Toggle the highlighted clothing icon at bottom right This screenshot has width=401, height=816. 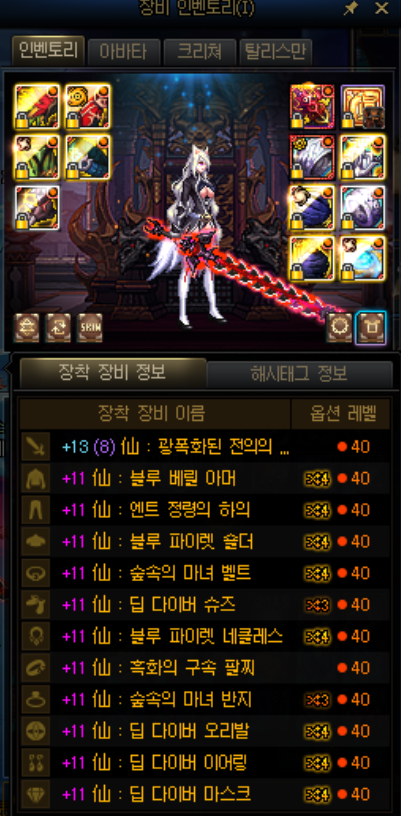pyautogui.click(x=371, y=328)
